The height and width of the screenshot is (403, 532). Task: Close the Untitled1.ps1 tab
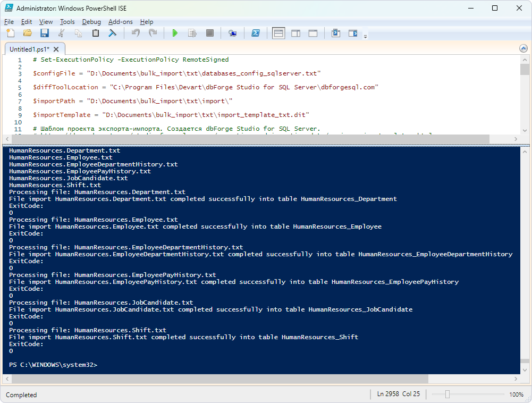(x=56, y=49)
